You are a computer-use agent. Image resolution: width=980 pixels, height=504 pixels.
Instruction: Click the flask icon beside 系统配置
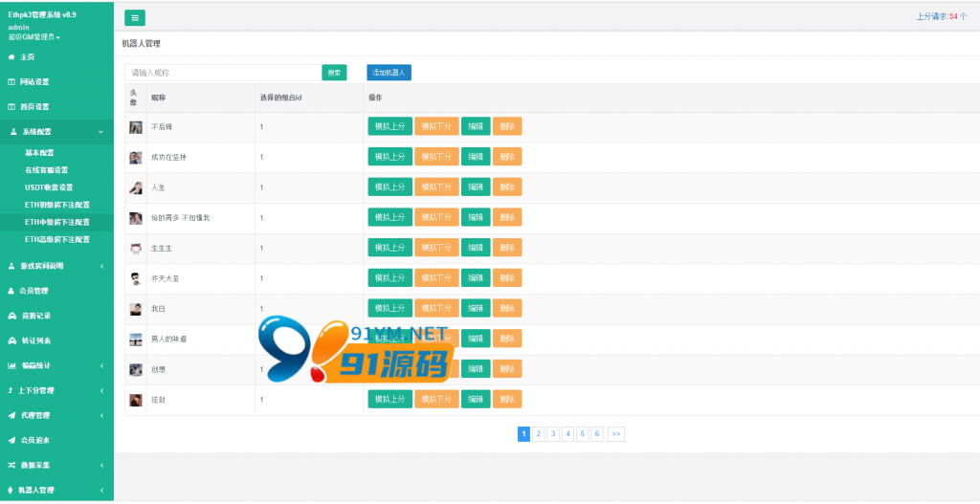coord(13,132)
